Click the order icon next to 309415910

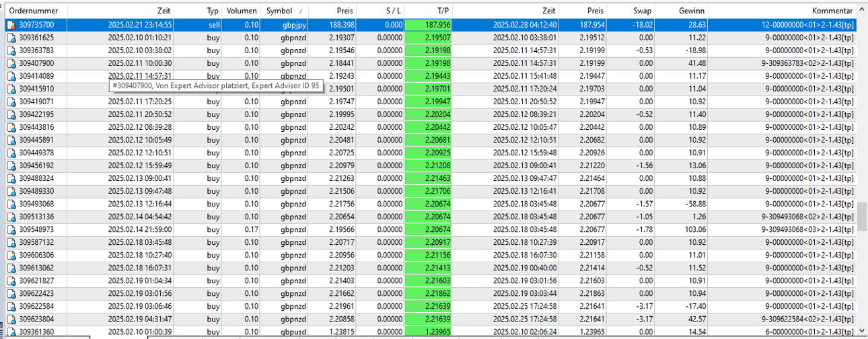point(11,89)
